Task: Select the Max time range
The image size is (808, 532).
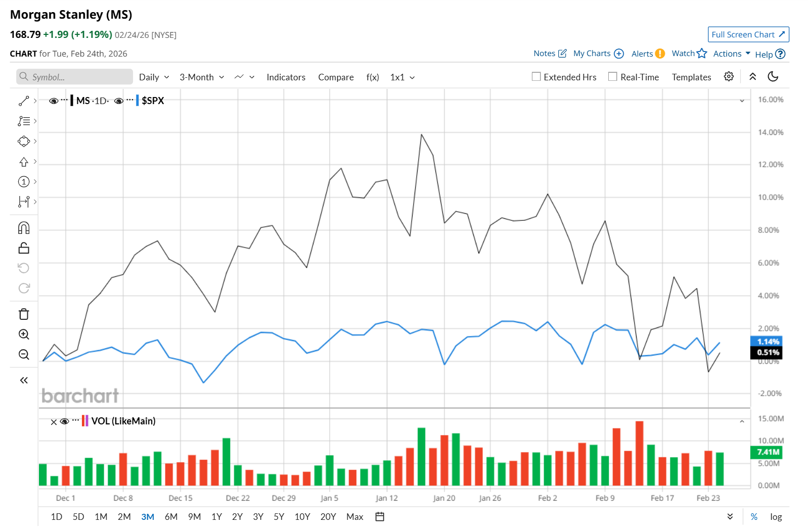Action: pos(355,516)
